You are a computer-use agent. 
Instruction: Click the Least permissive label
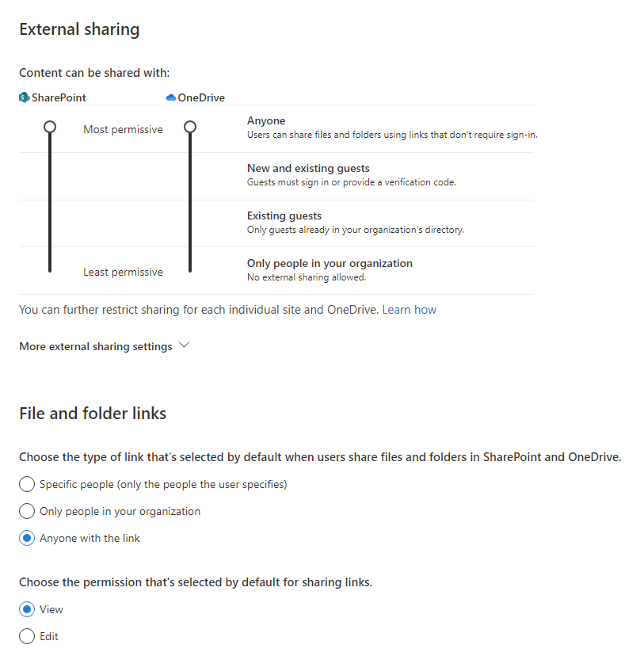click(123, 272)
